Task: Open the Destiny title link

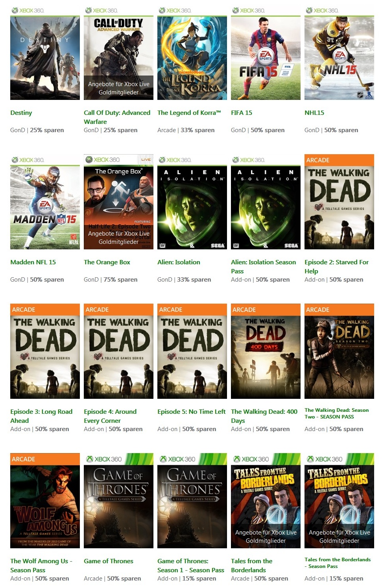Action: [x=21, y=113]
